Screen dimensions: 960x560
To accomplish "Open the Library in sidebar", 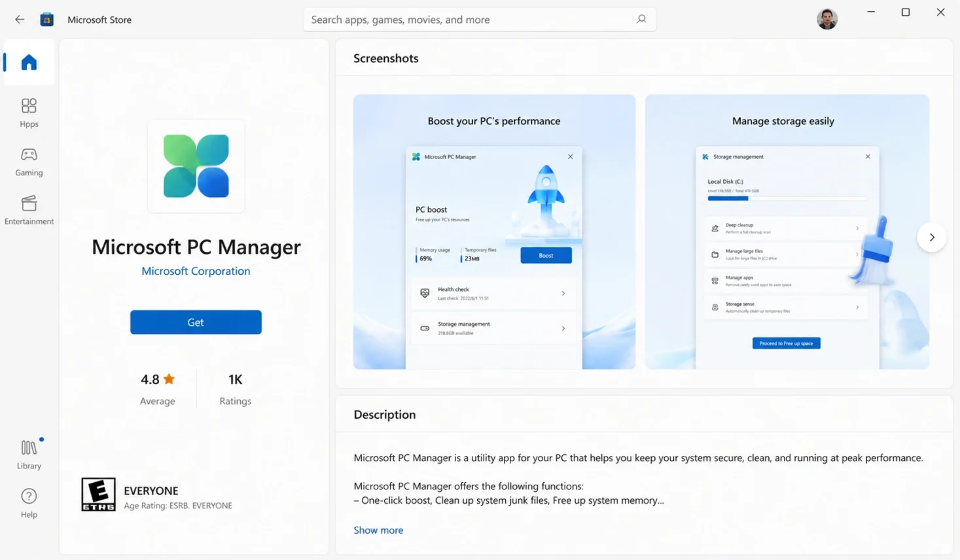I will 29,455.
